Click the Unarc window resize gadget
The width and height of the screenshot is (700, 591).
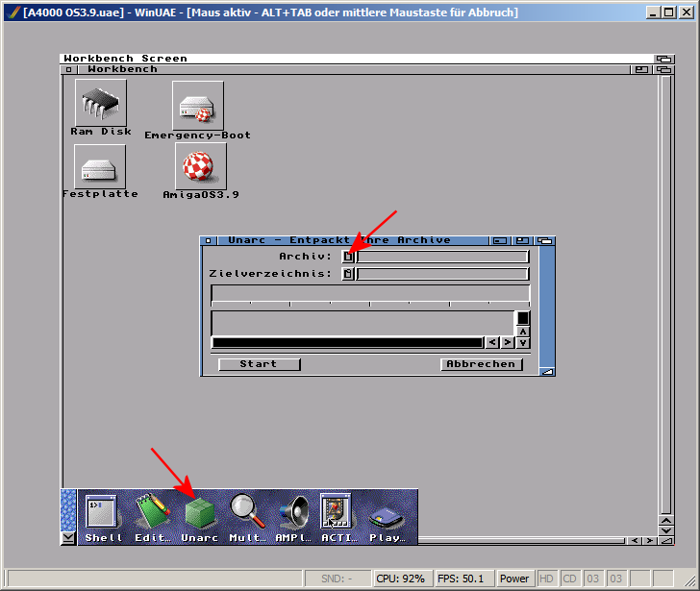pos(547,372)
